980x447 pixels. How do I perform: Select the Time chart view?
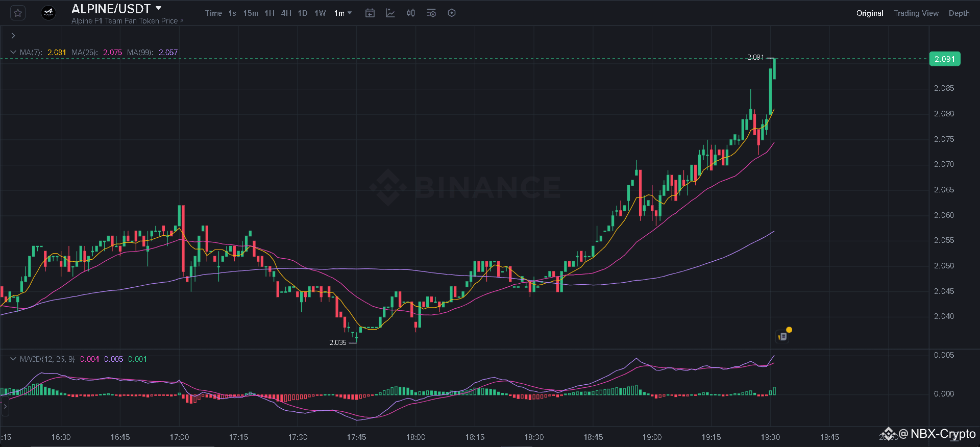click(x=213, y=13)
